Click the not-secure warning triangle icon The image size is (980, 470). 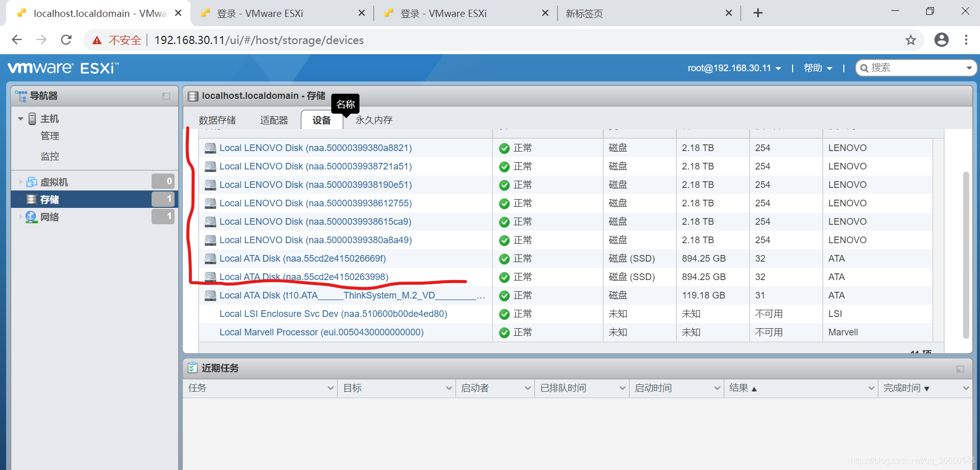click(97, 40)
